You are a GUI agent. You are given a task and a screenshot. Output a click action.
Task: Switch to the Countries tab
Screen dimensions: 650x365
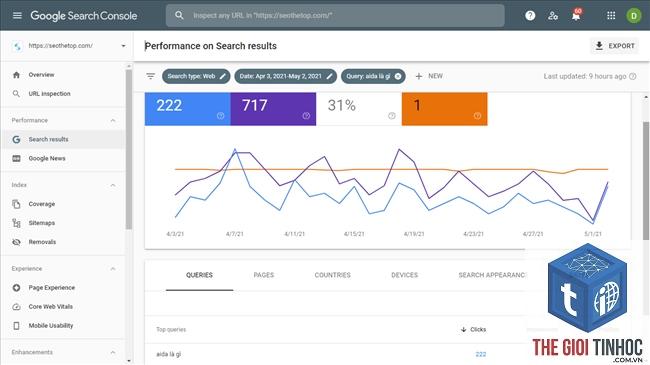click(x=332, y=275)
